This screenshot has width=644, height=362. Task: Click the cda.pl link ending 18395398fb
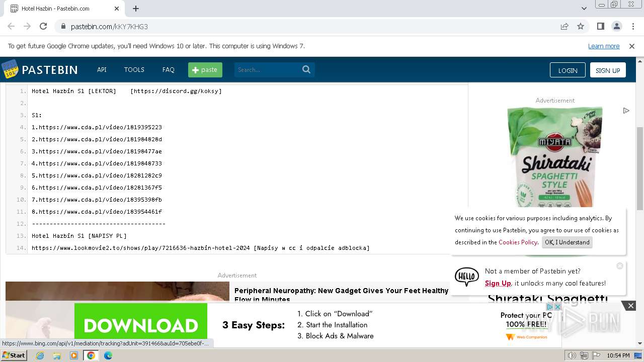pos(100,200)
